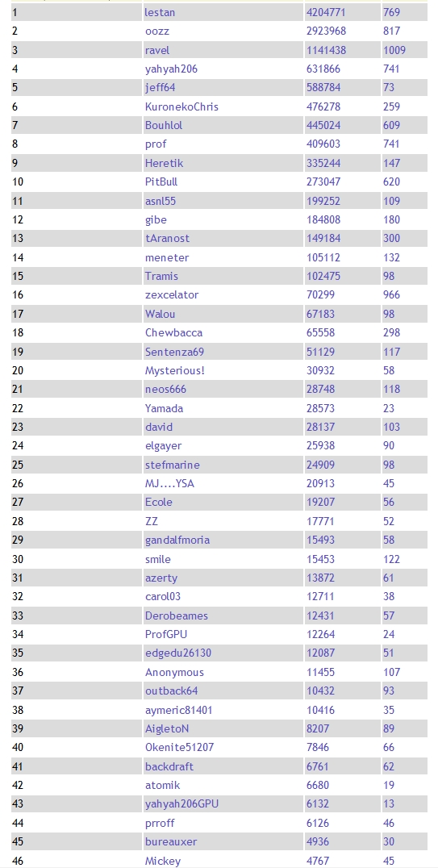Image resolution: width=438 pixels, height=868 pixels.
Task: Click the Bouhlol username
Action: tap(164, 125)
